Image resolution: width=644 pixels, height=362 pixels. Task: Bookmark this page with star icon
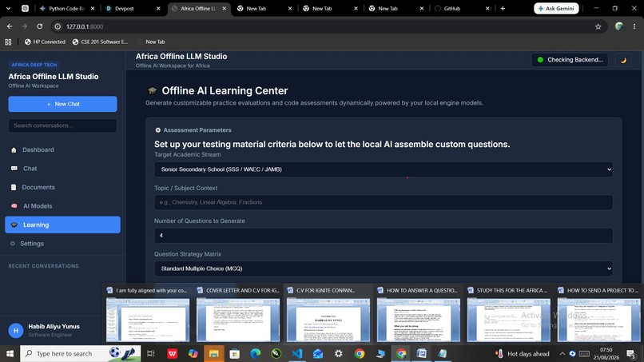(x=598, y=26)
